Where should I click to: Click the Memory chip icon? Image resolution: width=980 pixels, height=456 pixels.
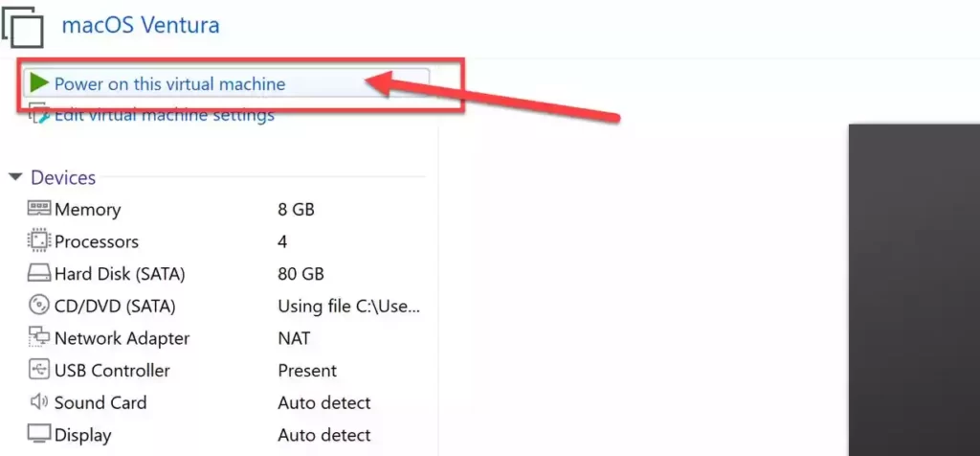(38, 208)
